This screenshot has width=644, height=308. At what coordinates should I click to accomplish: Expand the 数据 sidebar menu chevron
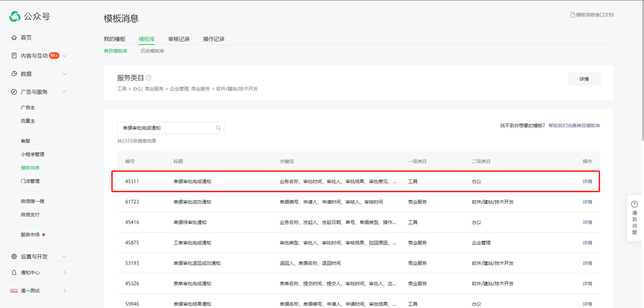64,74
